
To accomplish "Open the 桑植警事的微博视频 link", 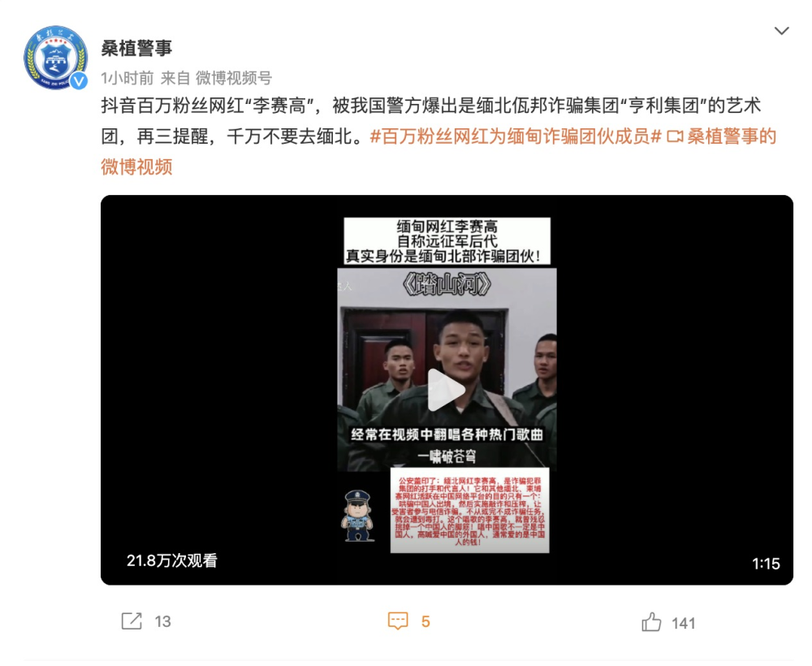I will point(438,152).
